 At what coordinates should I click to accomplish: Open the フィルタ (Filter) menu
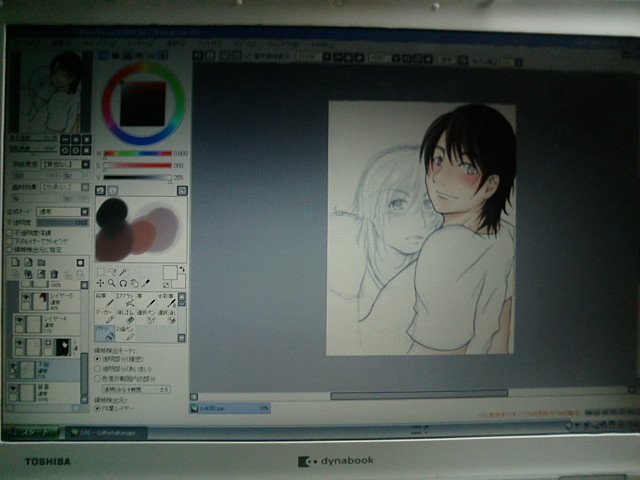(210, 43)
